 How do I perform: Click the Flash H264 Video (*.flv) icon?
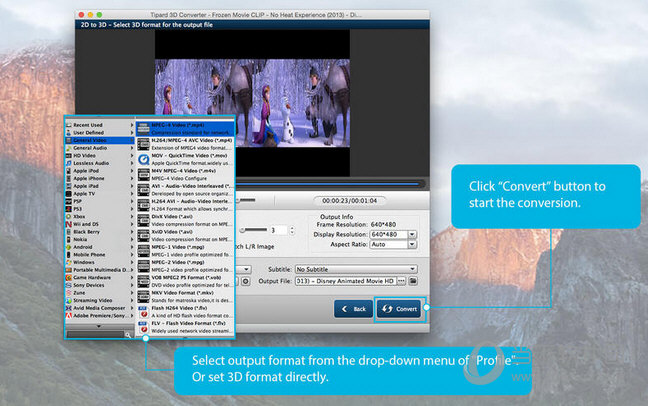(143, 312)
